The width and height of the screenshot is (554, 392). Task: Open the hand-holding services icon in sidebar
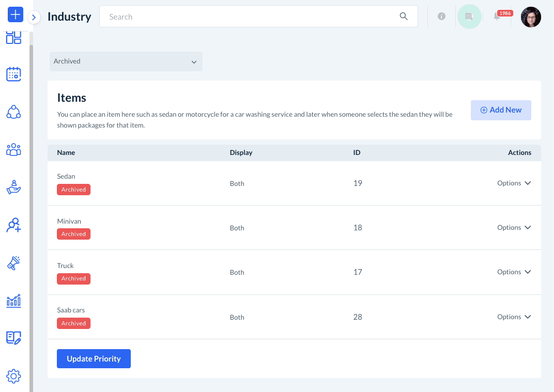click(13, 187)
